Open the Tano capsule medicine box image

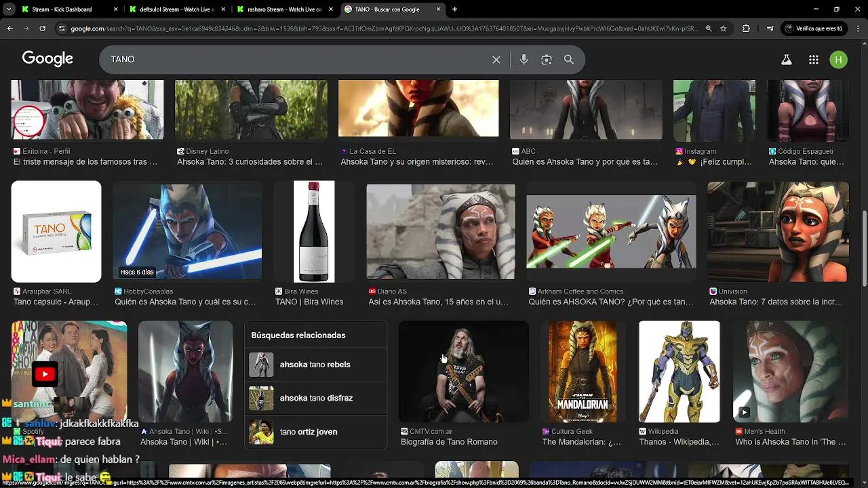(x=56, y=231)
